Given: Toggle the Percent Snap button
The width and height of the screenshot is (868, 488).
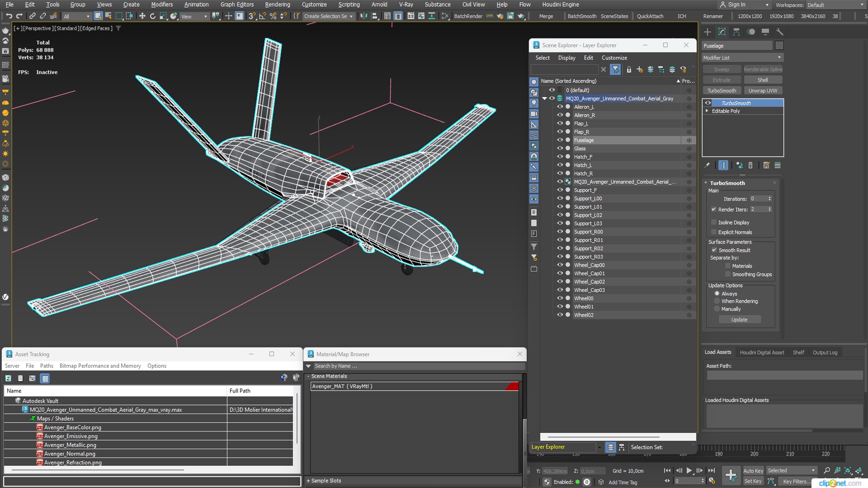Looking at the screenshot, I should [x=273, y=16].
